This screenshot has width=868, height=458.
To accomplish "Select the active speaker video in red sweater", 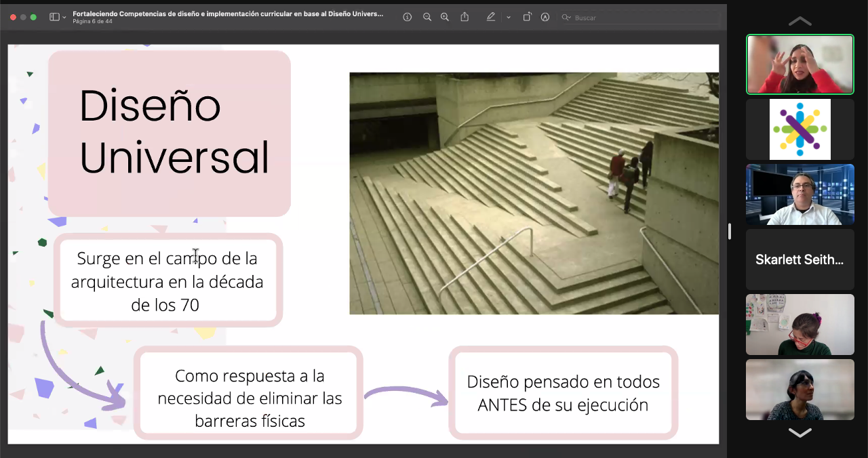I will click(x=800, y=64).
